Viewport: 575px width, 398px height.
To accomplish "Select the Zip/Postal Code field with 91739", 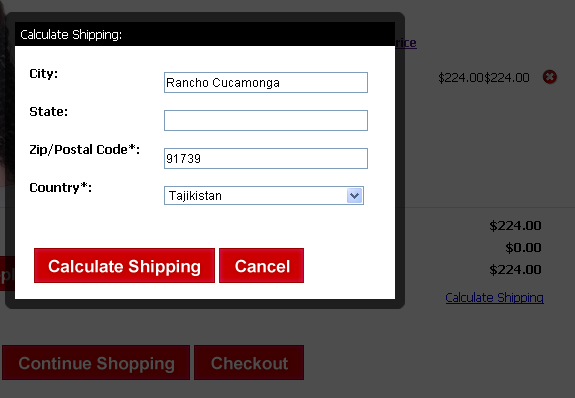I will point(266,158).
